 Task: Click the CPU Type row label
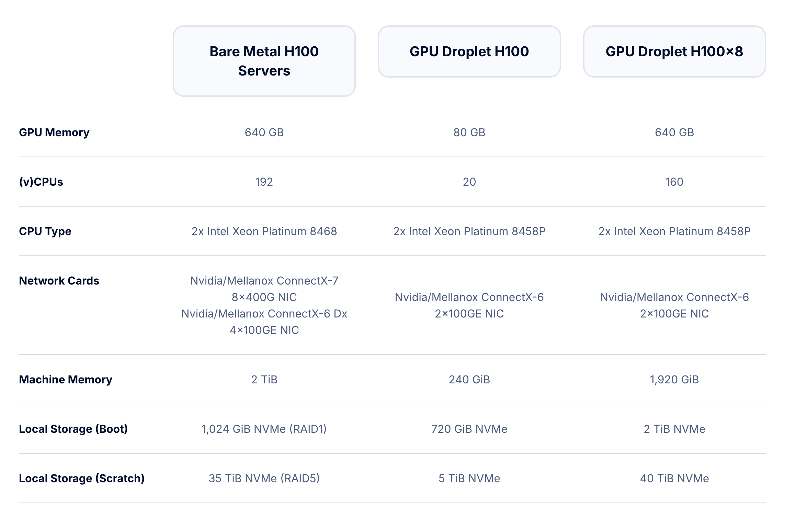click(45, 231)
